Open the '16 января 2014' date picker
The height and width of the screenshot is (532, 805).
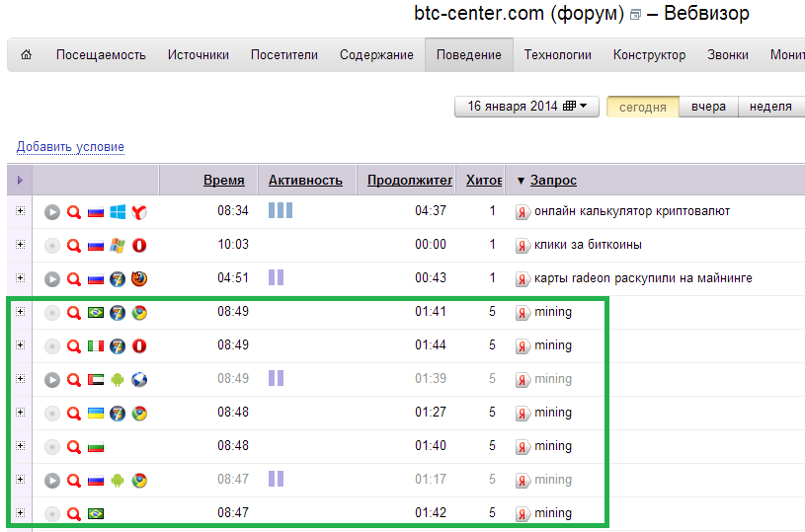(526, 107)
